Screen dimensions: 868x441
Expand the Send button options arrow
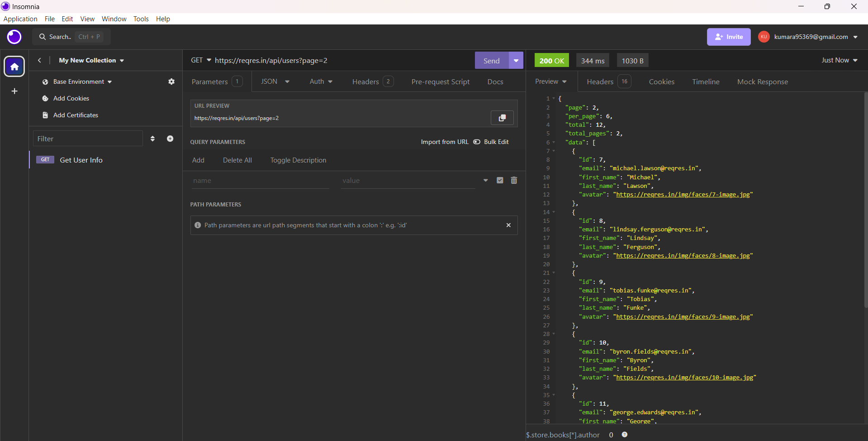pos(516,60)
